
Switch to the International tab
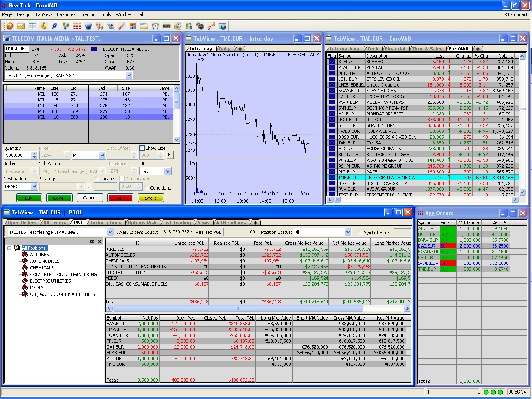click(x=345, y=49)
